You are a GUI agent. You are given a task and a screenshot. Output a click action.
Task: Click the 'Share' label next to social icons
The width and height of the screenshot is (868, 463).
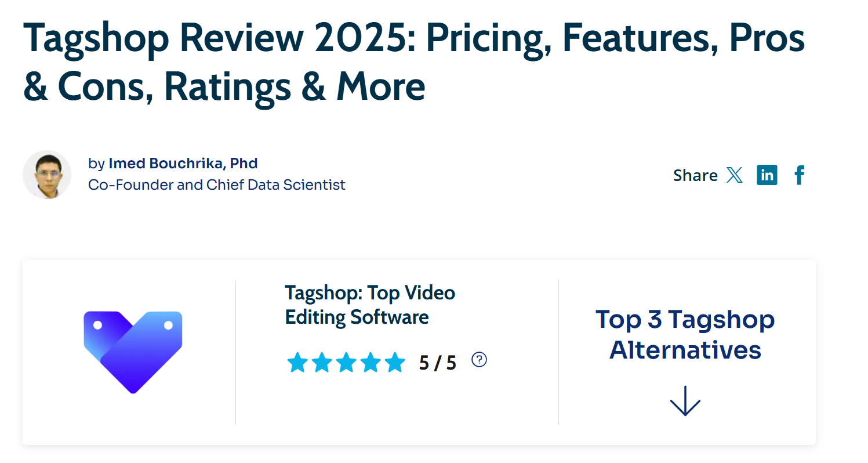pos(695,175)
